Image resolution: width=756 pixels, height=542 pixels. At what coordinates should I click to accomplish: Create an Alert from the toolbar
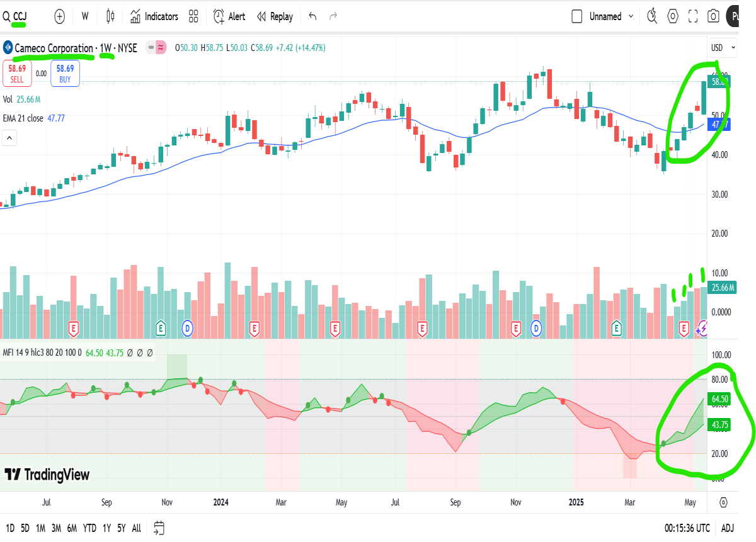tap(229, 16)
